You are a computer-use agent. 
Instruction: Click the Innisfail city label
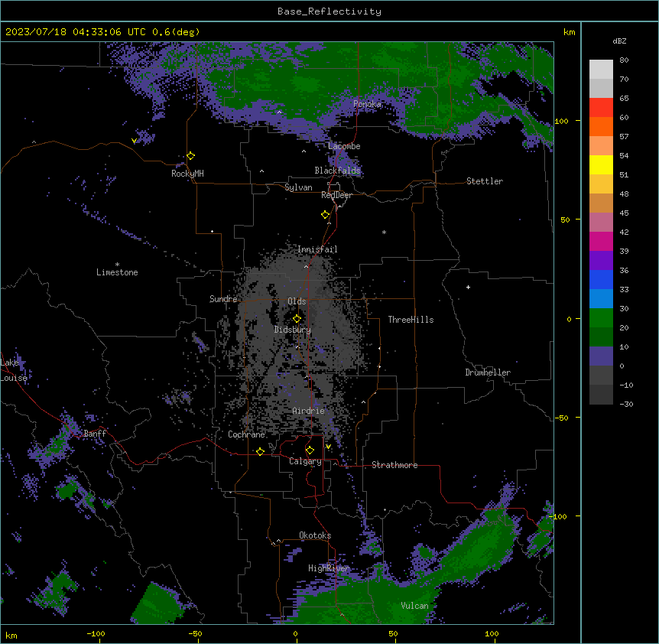pos(317,249)
